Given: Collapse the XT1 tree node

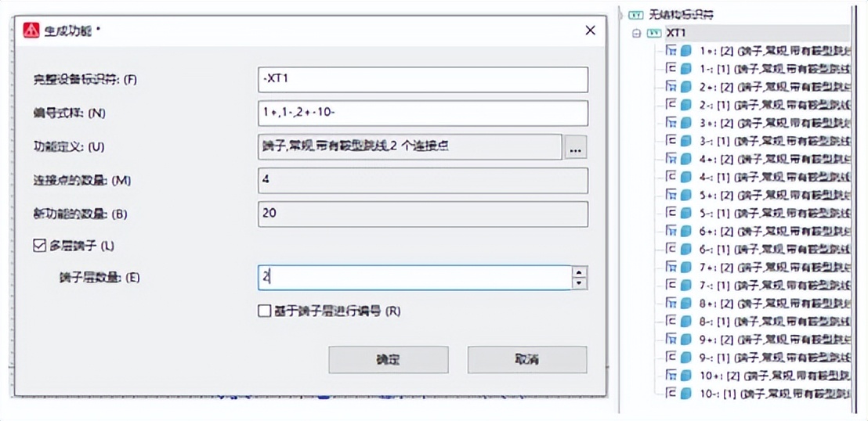Looking at the screenshot, I should (637, 34).
